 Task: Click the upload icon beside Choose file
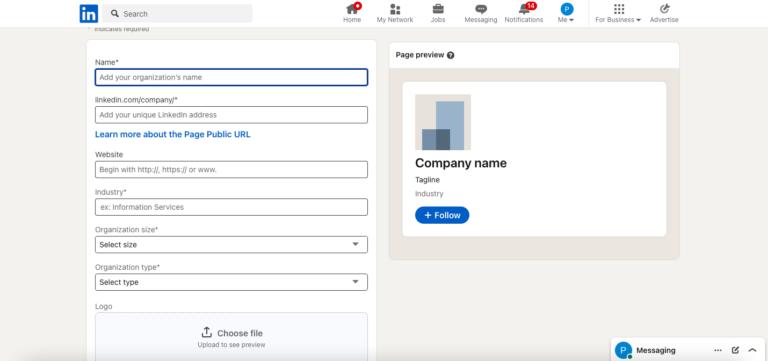tap(207, 333)
